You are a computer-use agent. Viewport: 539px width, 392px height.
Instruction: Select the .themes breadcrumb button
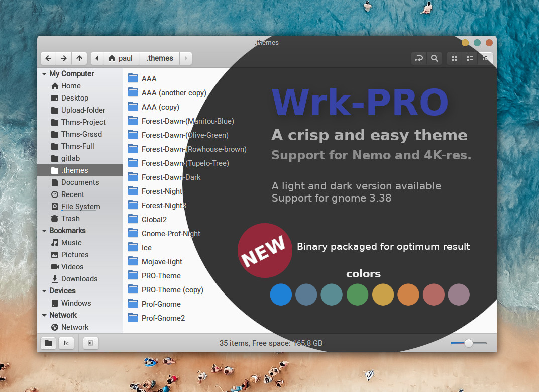pos(160,58)
